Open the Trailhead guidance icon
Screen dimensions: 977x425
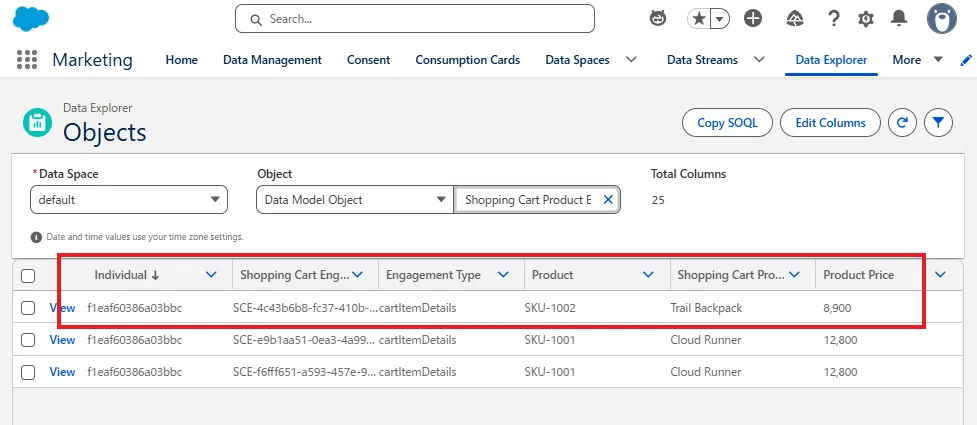[x=794, y=19]
